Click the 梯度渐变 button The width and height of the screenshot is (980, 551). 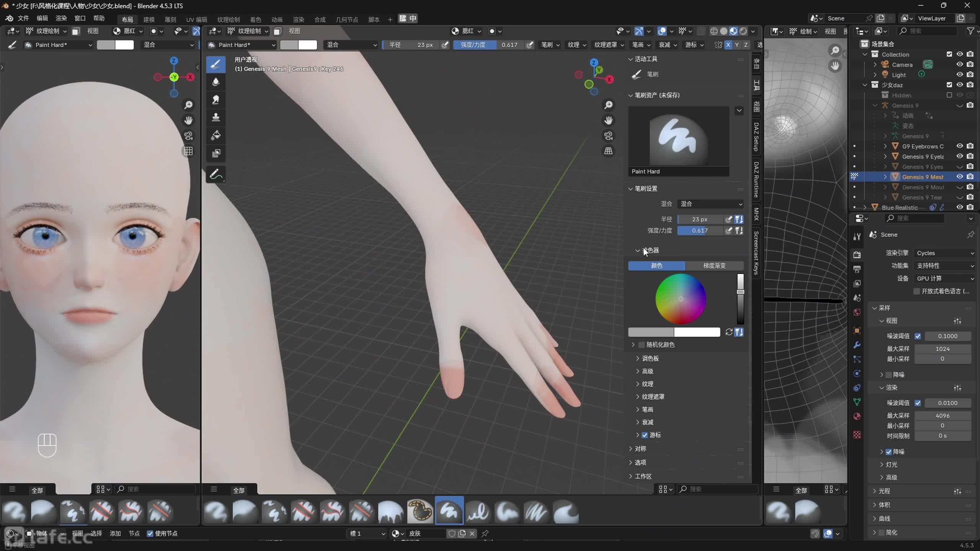point(714,266)
